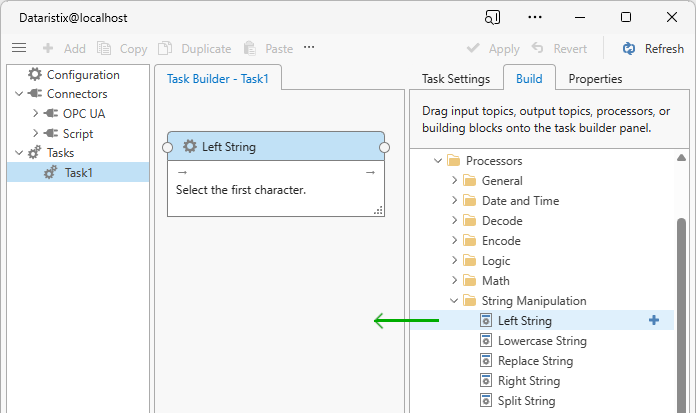Screen dimensions: 696x413
Task: Open the Properties tab
Action: pos(595,79)
